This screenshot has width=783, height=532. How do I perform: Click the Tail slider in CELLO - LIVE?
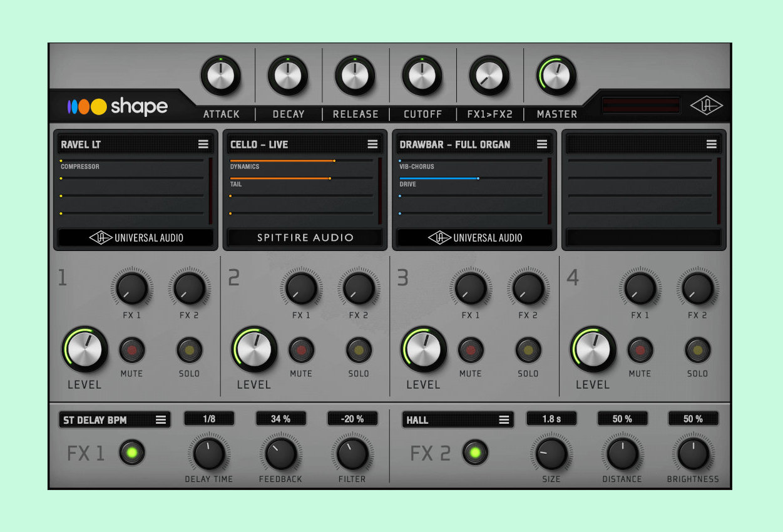302,178
